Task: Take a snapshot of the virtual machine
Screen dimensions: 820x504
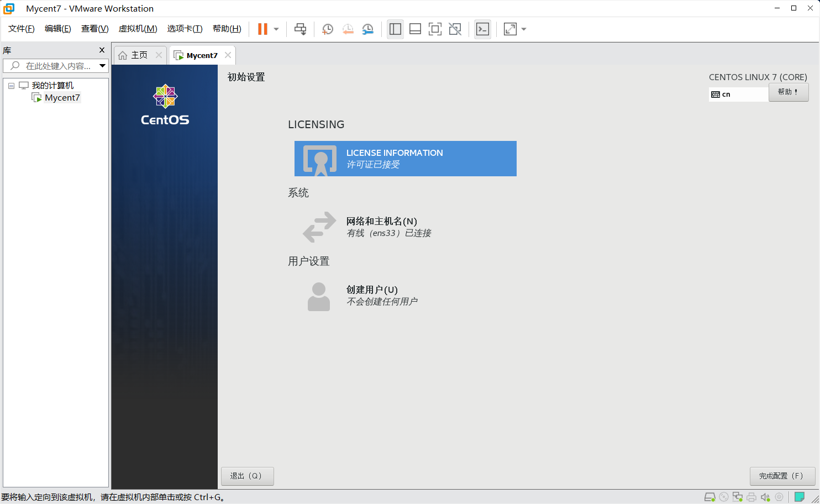Action: coord(327,29)
